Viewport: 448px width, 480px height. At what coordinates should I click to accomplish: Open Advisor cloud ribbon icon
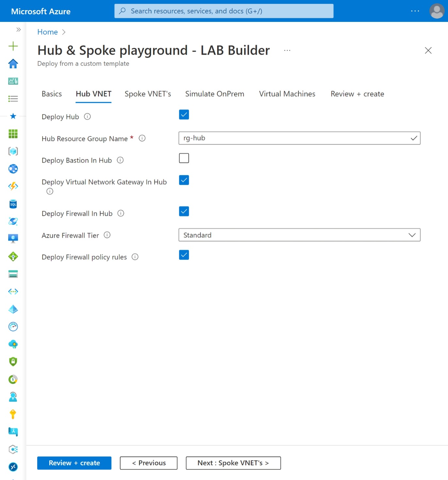pyautogui.click(x=13, y=344)
